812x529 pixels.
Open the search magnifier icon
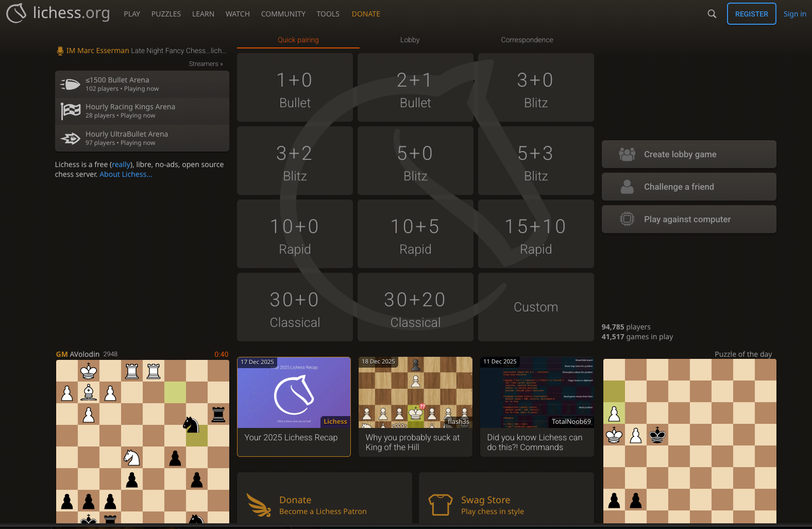pyautogui.click(x=712, y=14)
